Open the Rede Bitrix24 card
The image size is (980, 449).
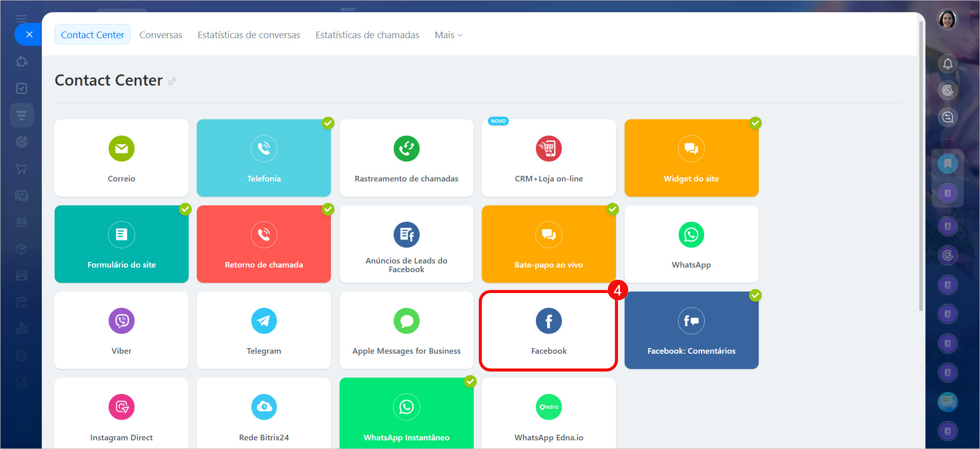[264, 413]
